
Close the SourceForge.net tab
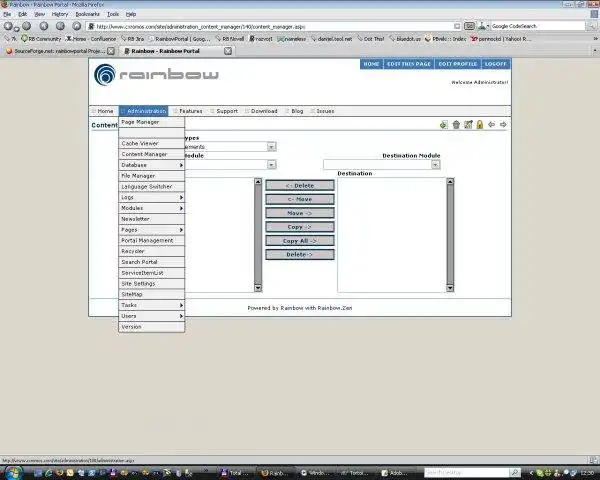tap(111, 51)
